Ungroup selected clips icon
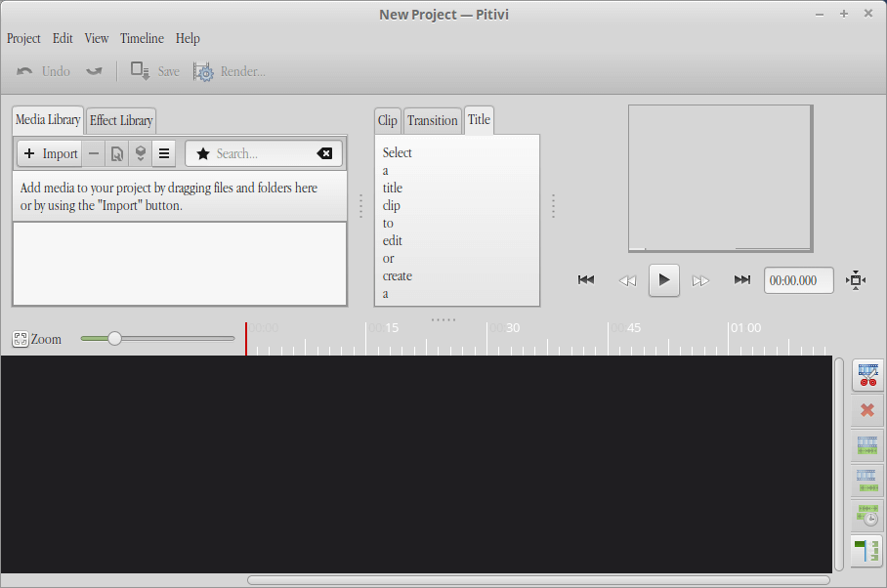 (x=867, y=481)
